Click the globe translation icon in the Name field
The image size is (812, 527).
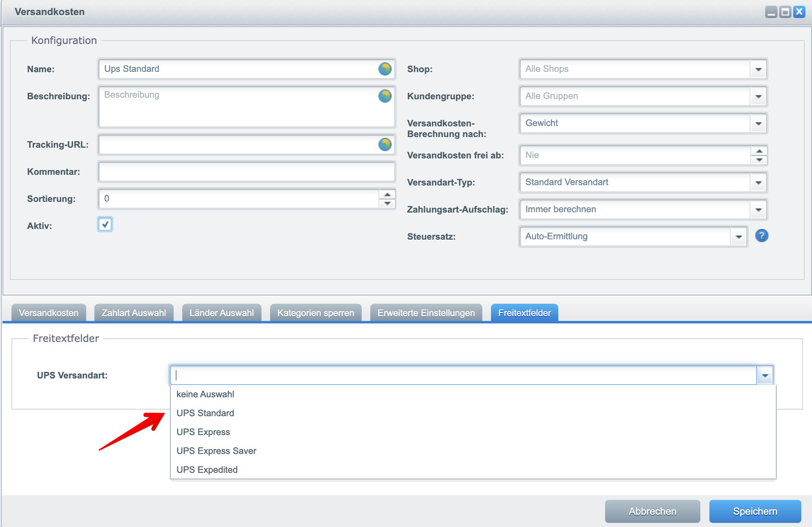pyautogui.click(x=385, y=69)
